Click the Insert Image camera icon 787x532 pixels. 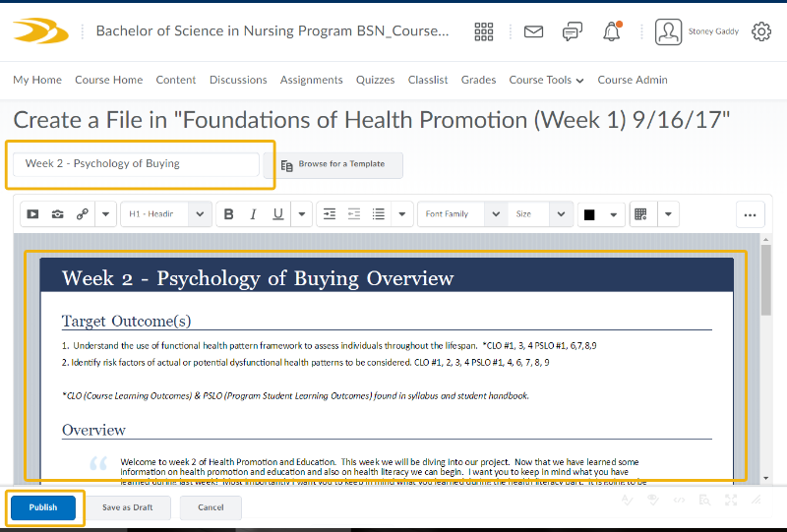(x=58, y=214)
